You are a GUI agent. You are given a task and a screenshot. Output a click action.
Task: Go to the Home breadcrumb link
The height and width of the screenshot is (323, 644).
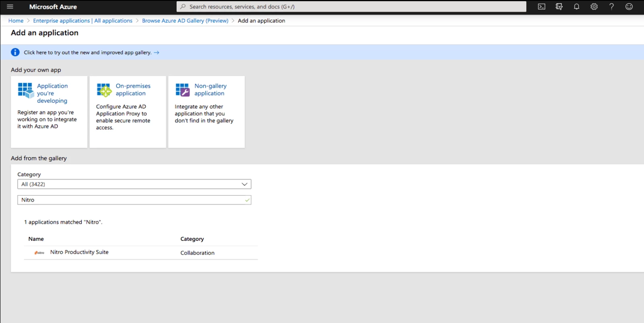pyautogui.click(x=16, y=21)
